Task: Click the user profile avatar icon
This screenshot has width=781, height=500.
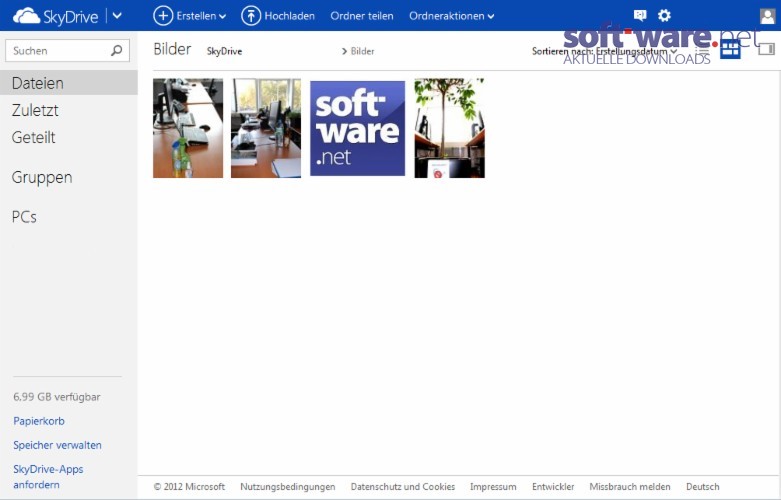Action: 768,16
